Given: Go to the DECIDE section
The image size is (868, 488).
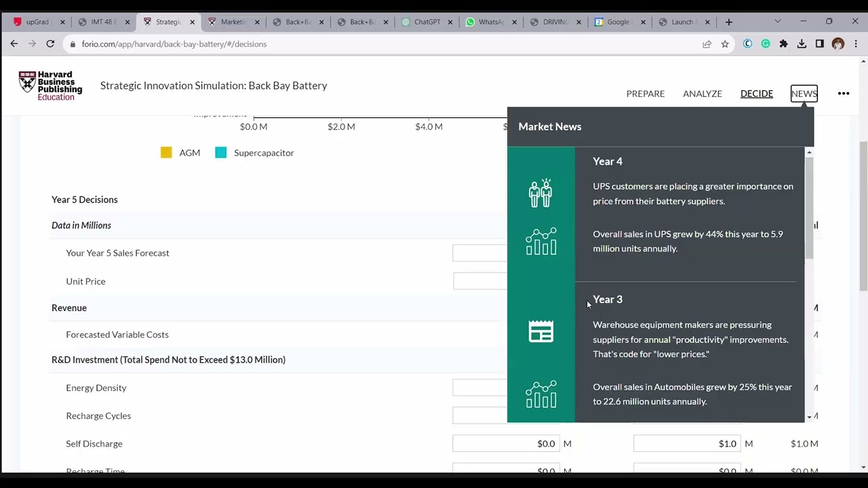Looking at the screenshot, I should tap(757, 94).
